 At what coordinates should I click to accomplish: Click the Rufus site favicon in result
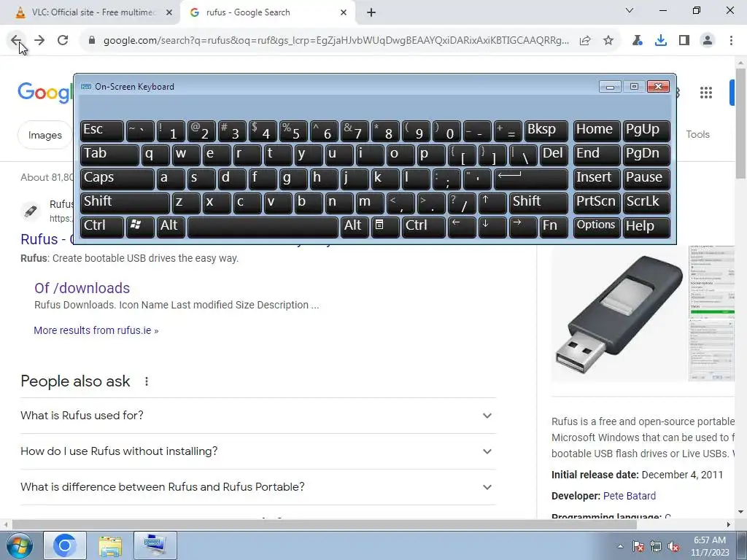(x=31, y=211)
